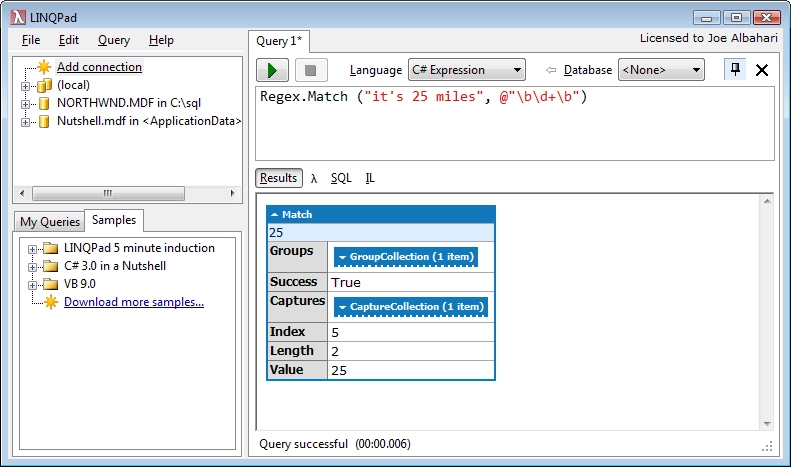Open the Query menu
The width and height of the screenshot is (791, 467).
click(x=114, y=40)
